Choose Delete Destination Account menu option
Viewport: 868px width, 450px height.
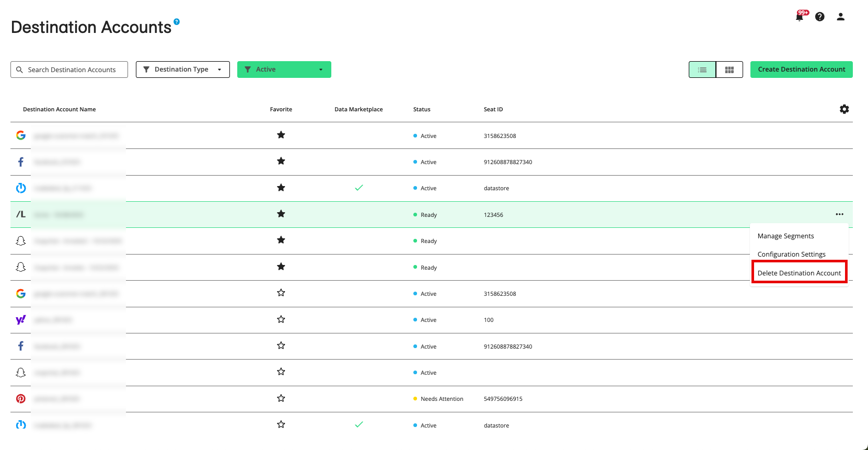coord(799,273)
